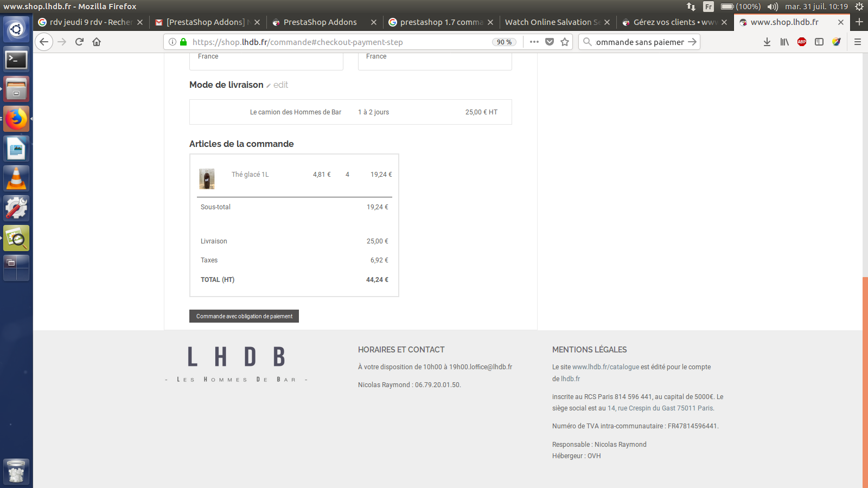Viewport: 868px width, 488px height.
Task: Click the Thé glacé 1L product thumbnail
Action: pos(207,179)
